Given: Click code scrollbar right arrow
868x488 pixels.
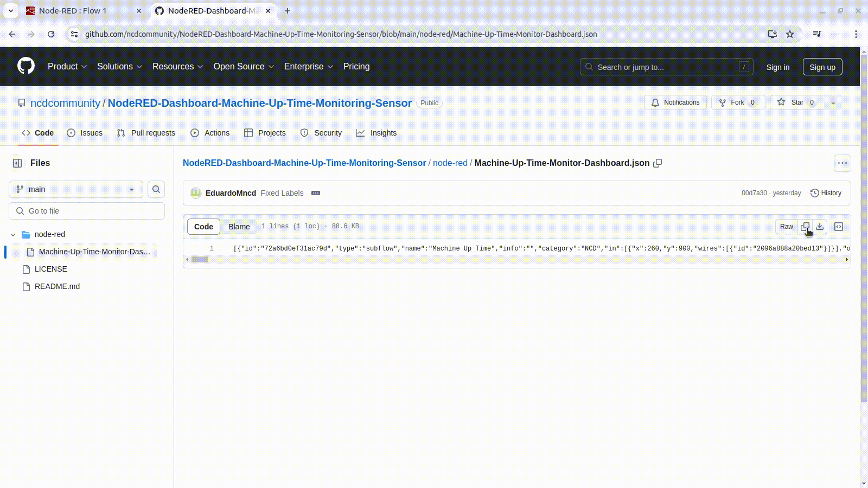Looking at the screenshot, I should click(x=847, y=260).
